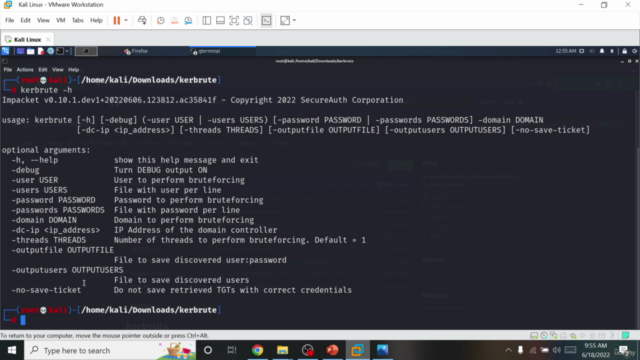This screenshot has width=640, height=360.
Task: Switch to the Firefox window in Kali taskbar
Action: click(x=136, y=51)
